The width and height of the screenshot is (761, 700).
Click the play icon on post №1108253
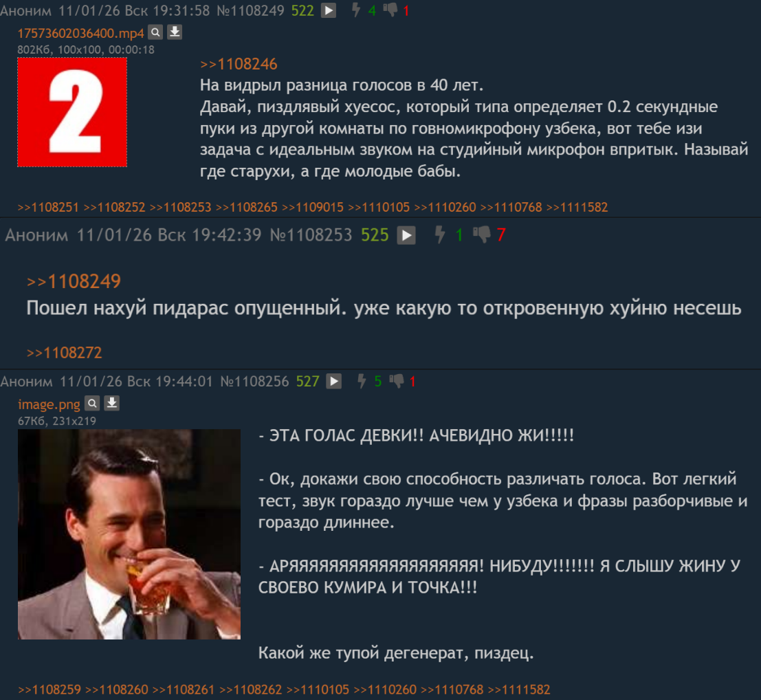pos(406,235)
